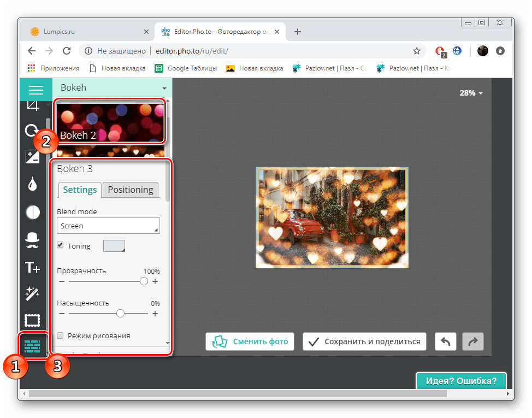Open the Идея? Ошибка? feedback button
The height and width of the screenshot is (418, 532).
pyautogui.click(x=461, y=381)
